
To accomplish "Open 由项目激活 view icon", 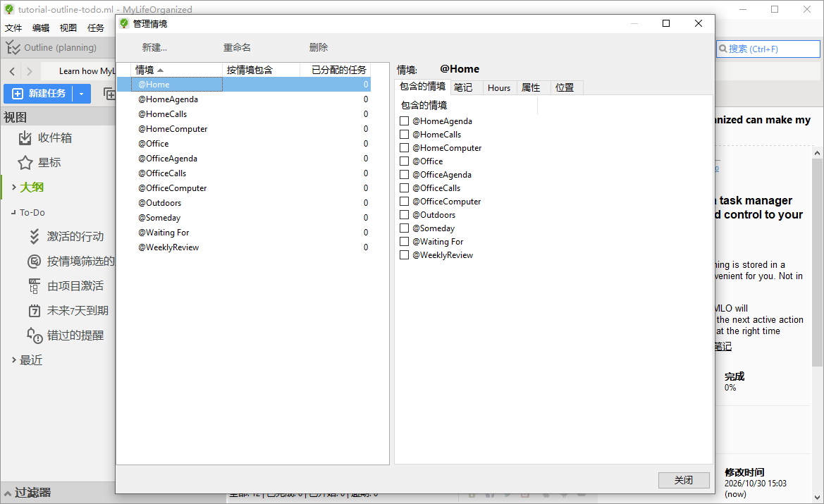I will (34, 286).
